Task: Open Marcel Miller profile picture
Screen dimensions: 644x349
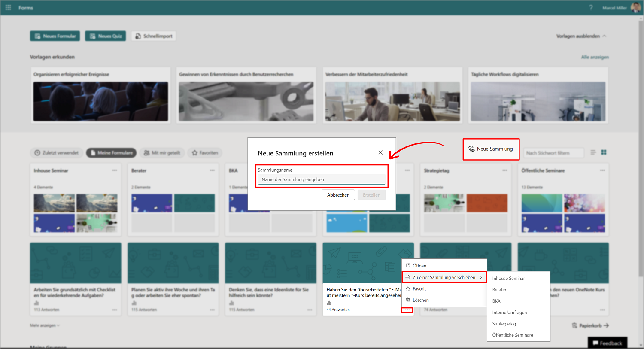Action: pyautogui.click(x=636, y=8)
